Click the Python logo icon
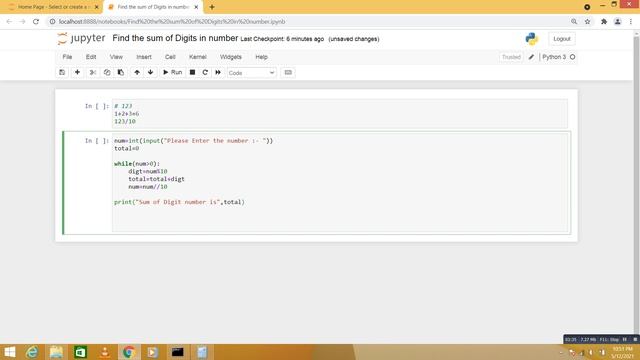This screenshot has width=640, height=360. click(x=531, y=39)
